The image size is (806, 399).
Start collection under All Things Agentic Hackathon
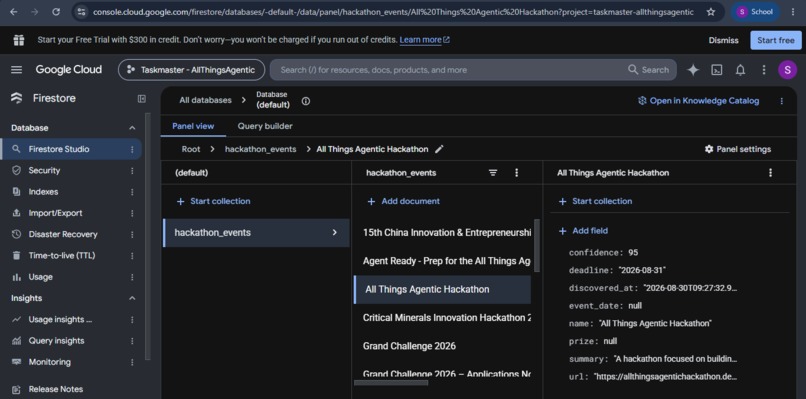click(x=595, y=201)
